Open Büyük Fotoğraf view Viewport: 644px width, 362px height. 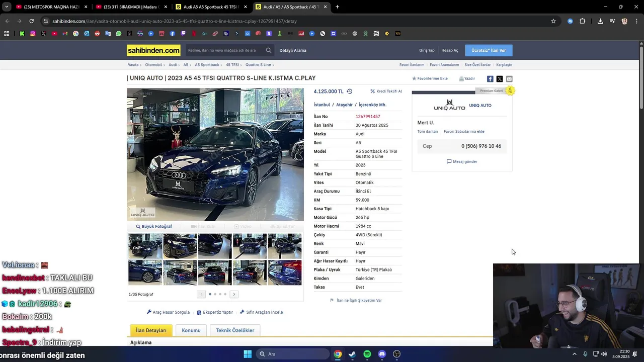click(154, 226)
